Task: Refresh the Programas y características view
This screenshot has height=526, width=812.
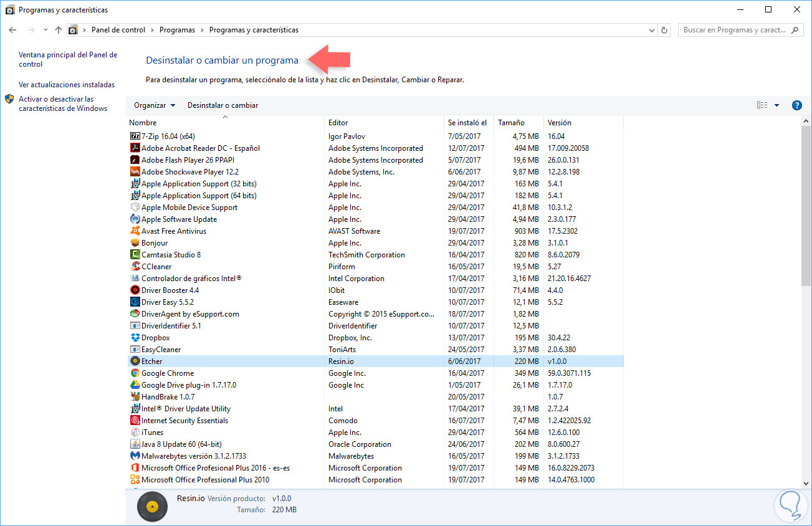Action: tap(664, 30)
